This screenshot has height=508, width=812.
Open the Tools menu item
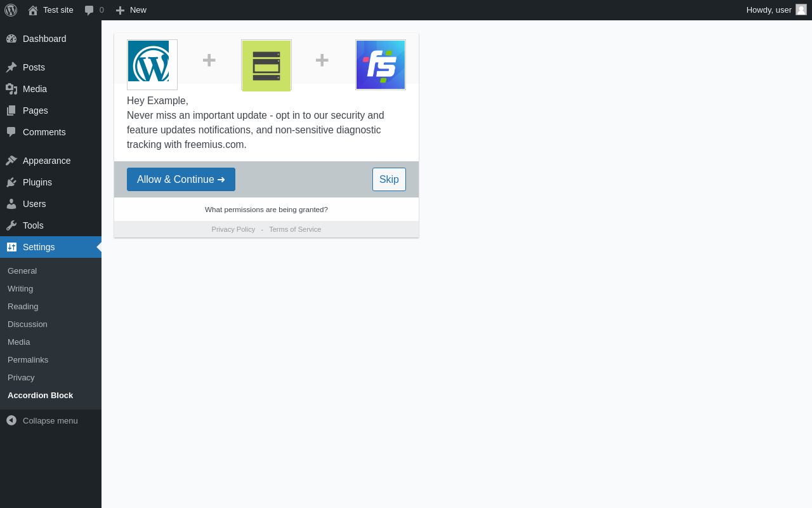point(51,225)
